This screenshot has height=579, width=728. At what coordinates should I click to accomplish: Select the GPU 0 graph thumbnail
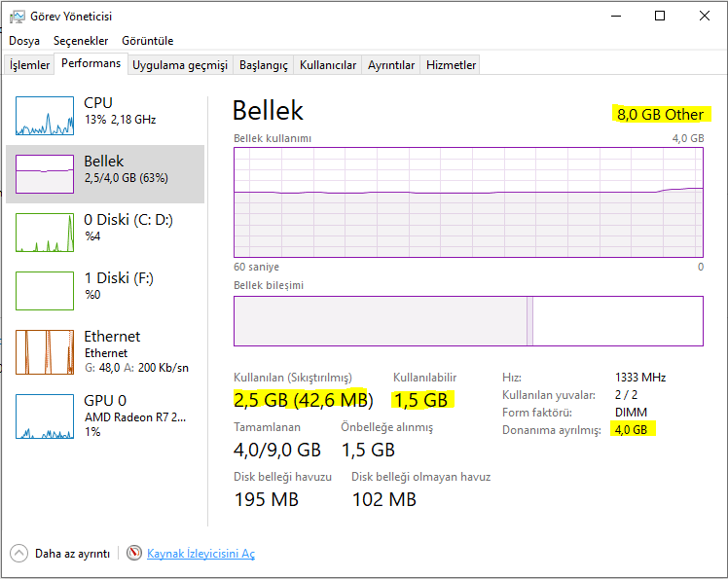45,416
